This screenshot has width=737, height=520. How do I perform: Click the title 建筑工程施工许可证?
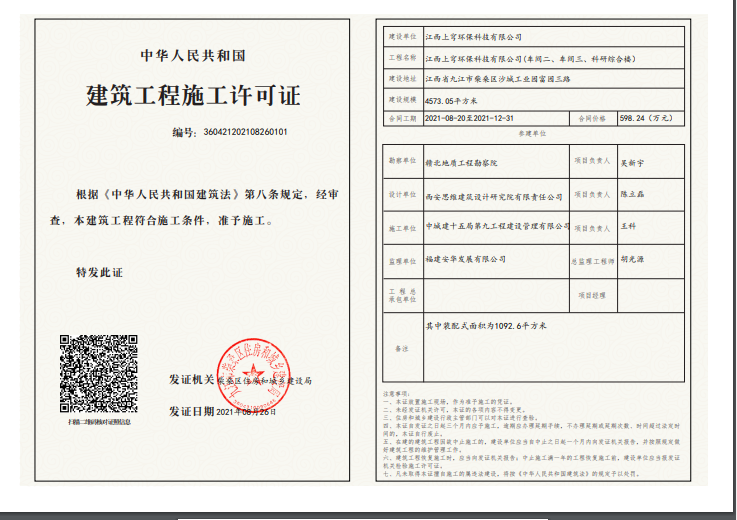click(194, 96)
